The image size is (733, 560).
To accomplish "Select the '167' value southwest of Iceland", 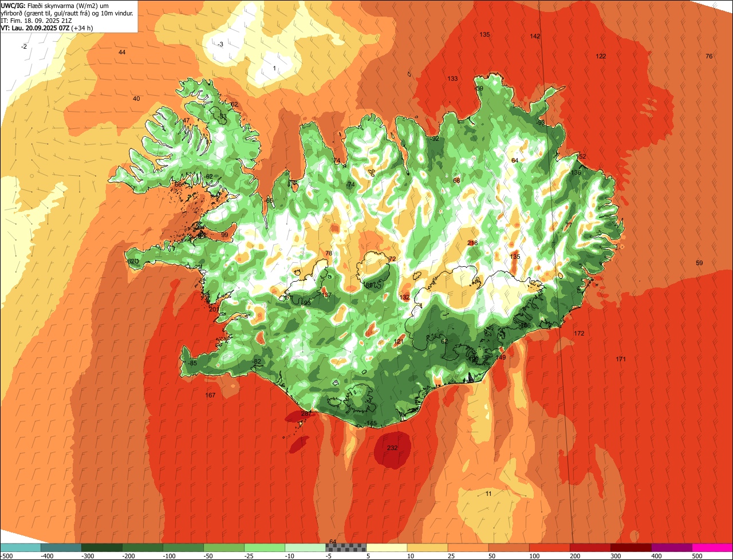I will (210, 395).
